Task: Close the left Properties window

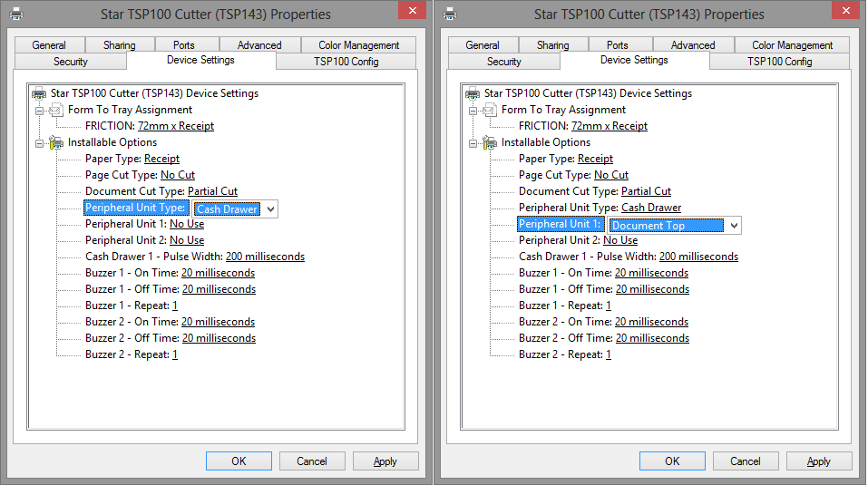Action: point(413,11)
